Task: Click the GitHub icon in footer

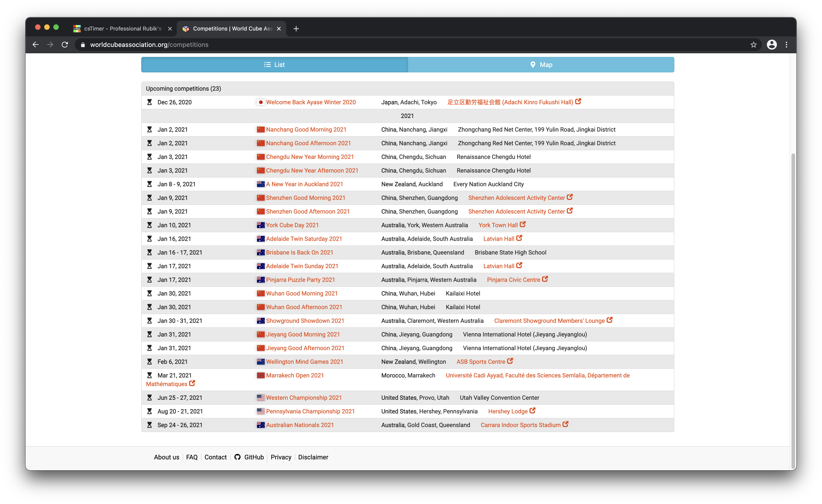Action: 237,457
